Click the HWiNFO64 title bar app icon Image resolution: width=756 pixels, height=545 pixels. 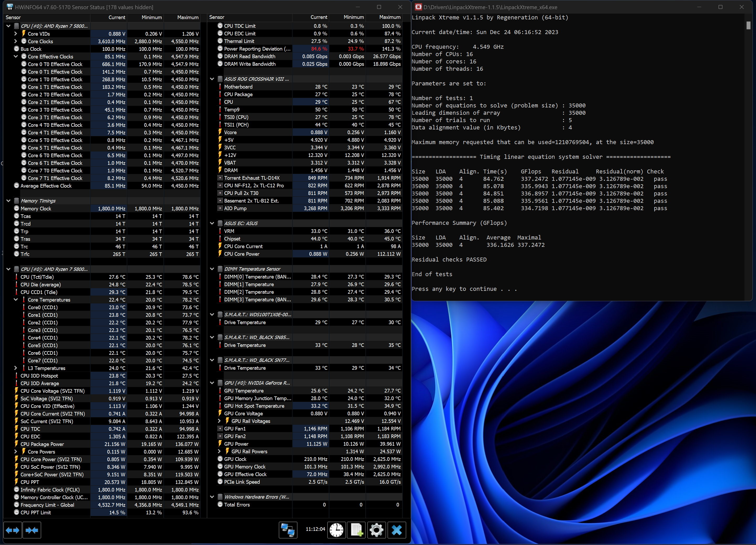[10, 7]
